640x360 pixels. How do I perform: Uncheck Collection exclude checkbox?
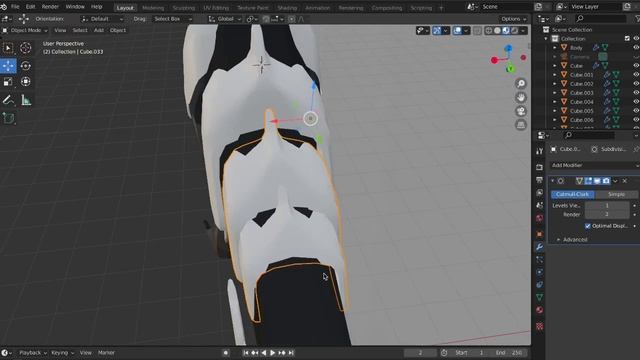tap(627, 39)
